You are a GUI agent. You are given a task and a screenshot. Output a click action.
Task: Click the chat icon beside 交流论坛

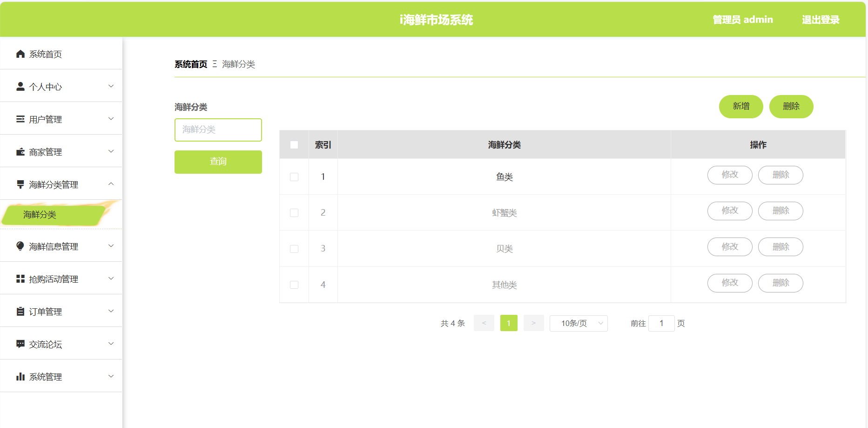20,344
